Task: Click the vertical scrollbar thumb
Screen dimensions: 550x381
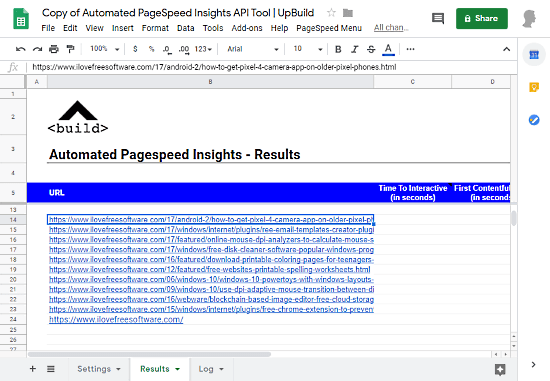Action: 514,218
